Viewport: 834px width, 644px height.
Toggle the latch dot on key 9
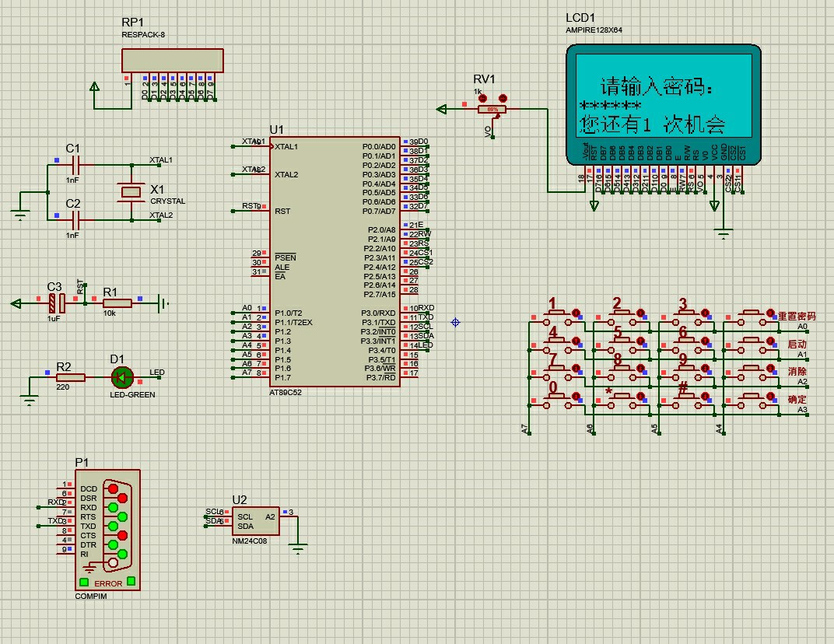(706, 368)
